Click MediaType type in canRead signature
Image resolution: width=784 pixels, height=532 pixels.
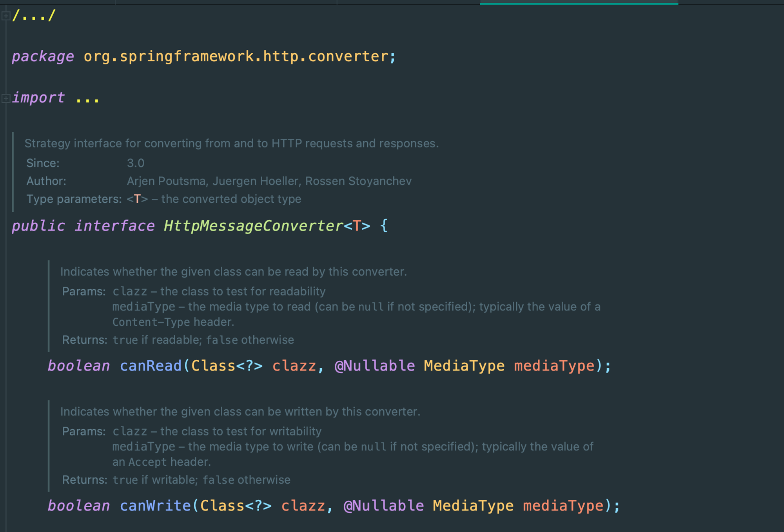point(464,366)
